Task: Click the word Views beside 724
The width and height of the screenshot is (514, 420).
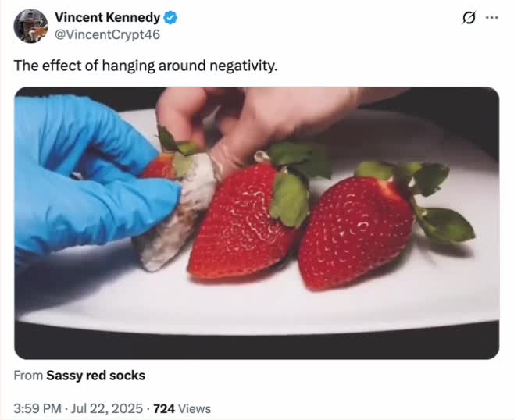Action: (x=194, y=408)
